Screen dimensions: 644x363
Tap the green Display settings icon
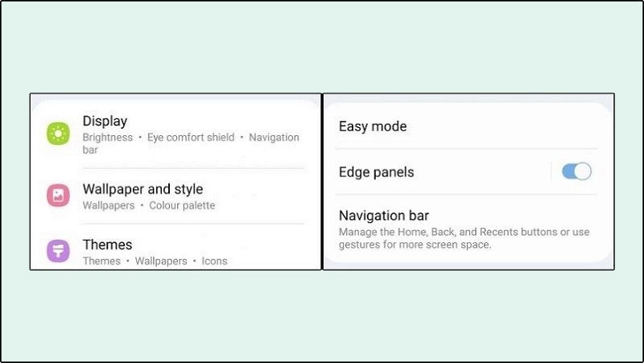58,134
